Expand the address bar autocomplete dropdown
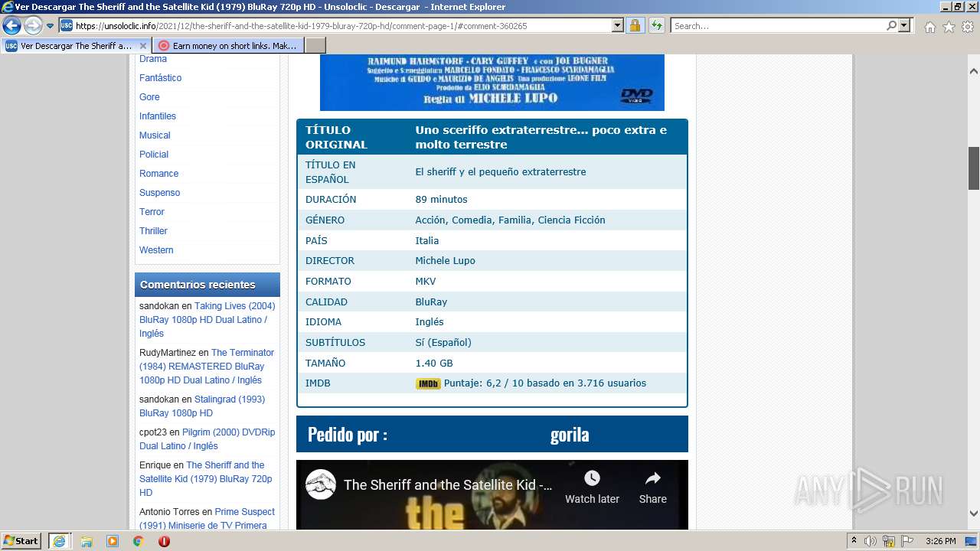 pos(618,26)
